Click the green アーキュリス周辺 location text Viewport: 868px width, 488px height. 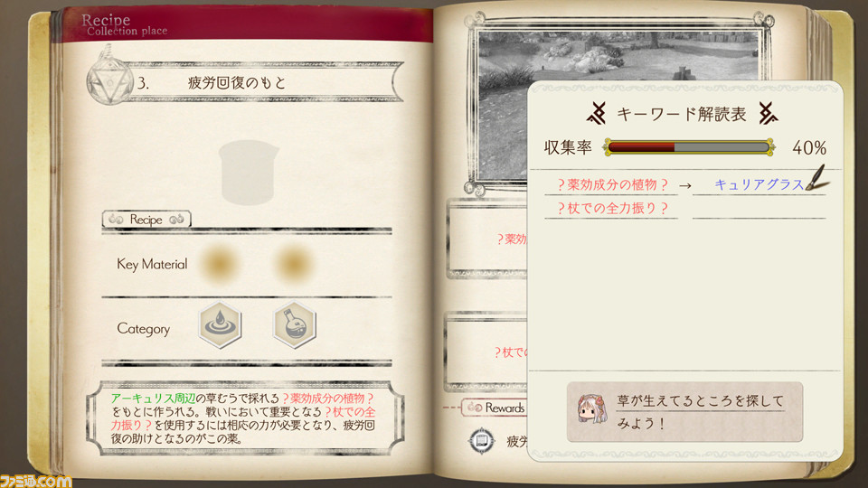tap(153, 399)
